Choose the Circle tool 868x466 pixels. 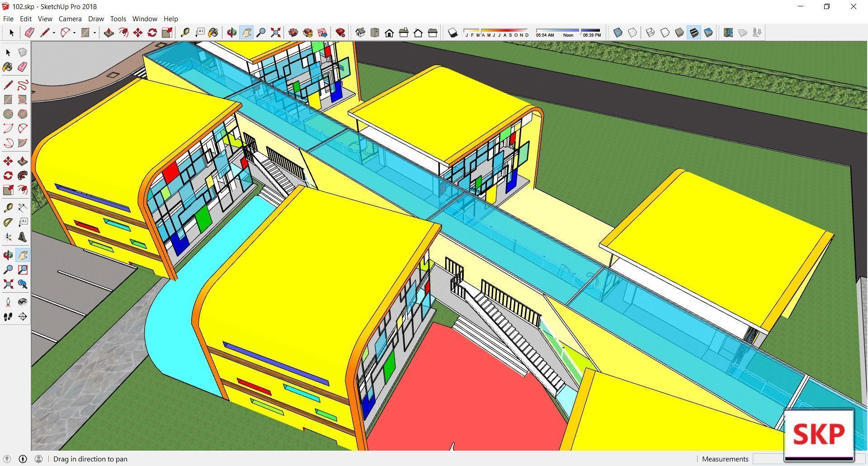coord(8,114)
